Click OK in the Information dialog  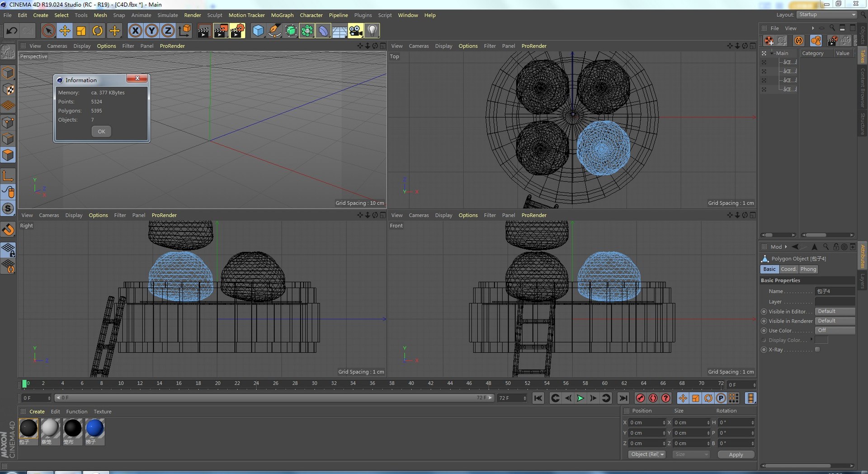click(x=101, y=132)
